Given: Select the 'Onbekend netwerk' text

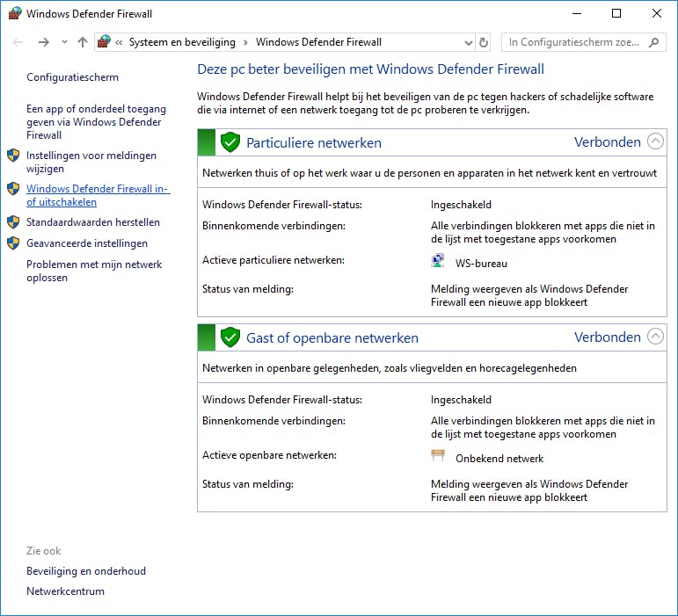Looking at the screenshot, I should pyautogui.click(x=499, y=459).
